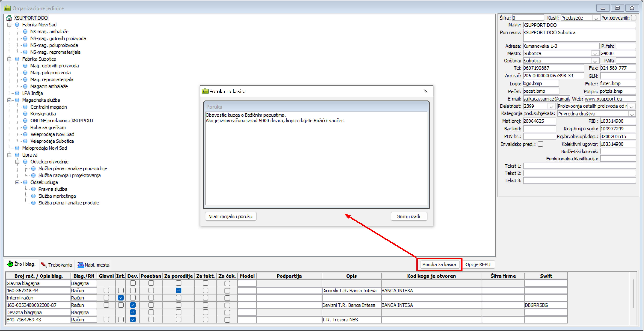The width and height of the screenshot is (644, 331).
Task: Click the Vrati inicijalnu poruku button
Action: pyautogui.click(x=230, y=216)
